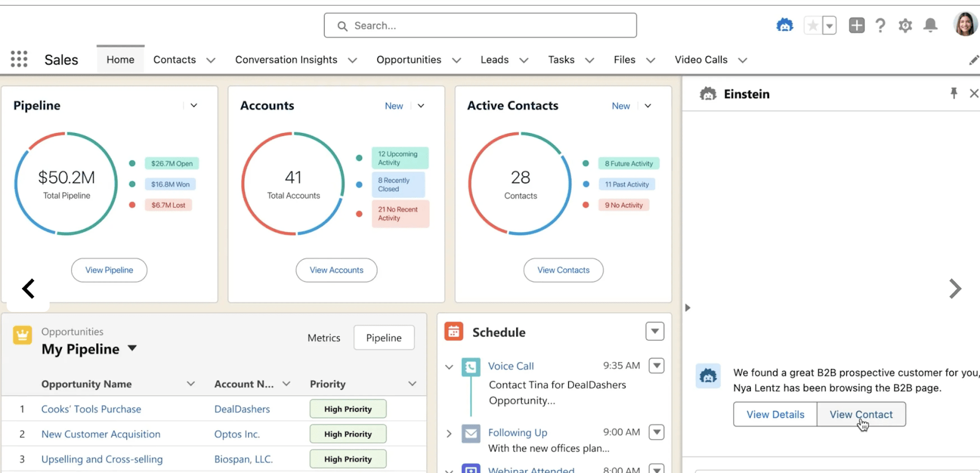Open the My Pipeline list view dropdown

(132, 349)
